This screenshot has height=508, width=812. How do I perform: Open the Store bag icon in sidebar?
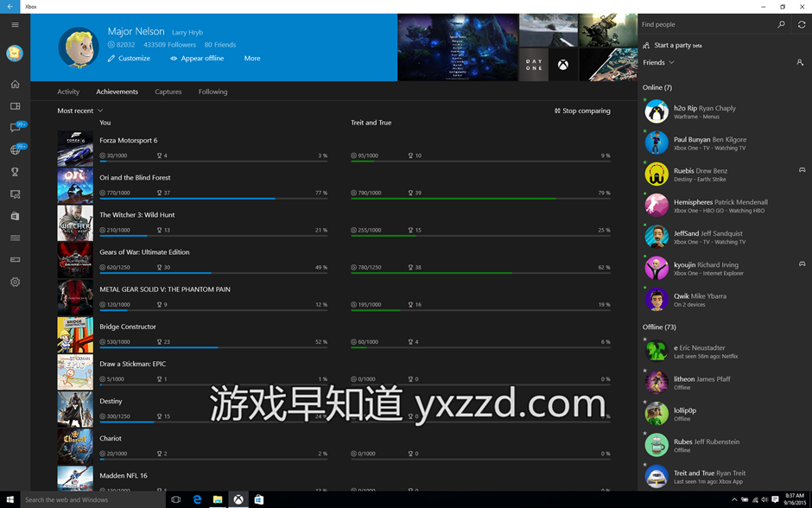point(15,216)
